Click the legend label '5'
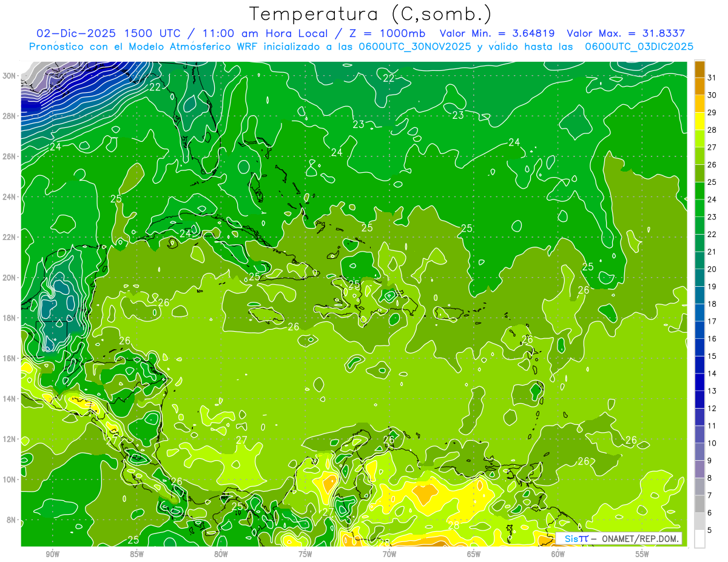 (x=709, y=530)
